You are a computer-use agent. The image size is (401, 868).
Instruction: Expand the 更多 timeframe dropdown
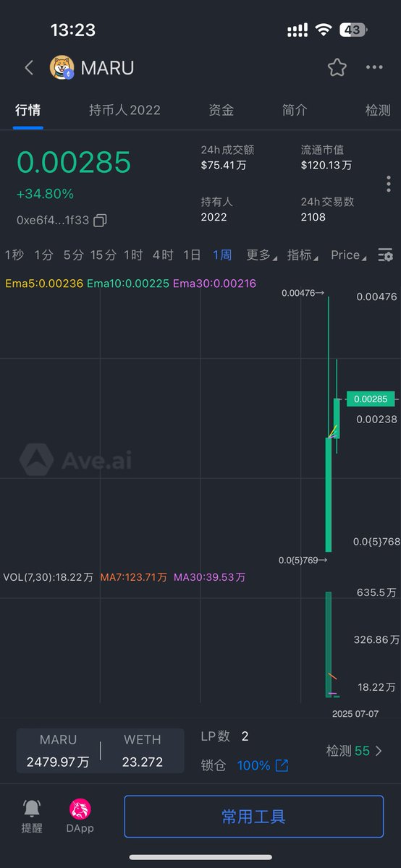coord(262,255)
